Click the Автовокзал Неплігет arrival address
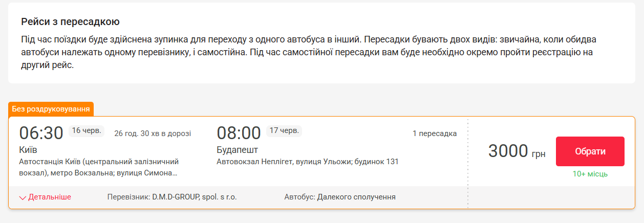 [307, 162]
